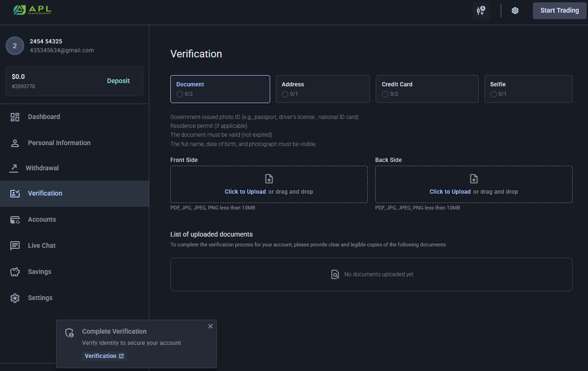The image size is (588, 371).
Task: Click the APL Management logo
Action: coord(32,10)
